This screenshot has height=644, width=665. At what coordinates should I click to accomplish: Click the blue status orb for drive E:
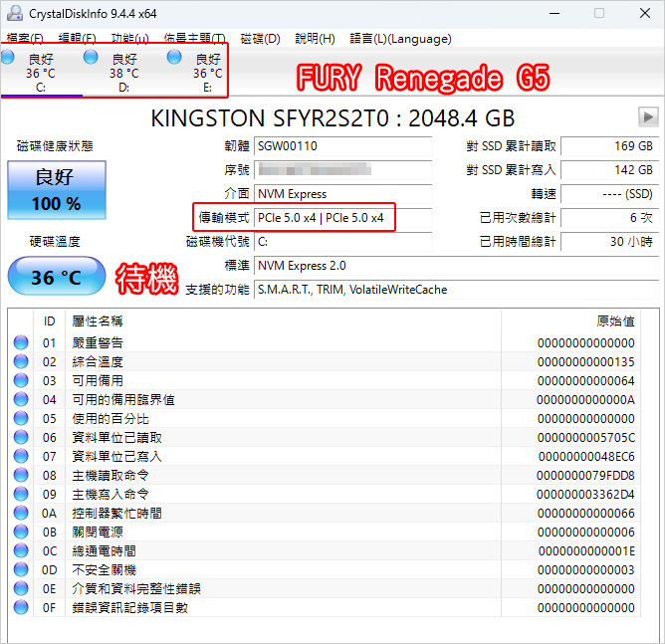[x=174, y=57]
